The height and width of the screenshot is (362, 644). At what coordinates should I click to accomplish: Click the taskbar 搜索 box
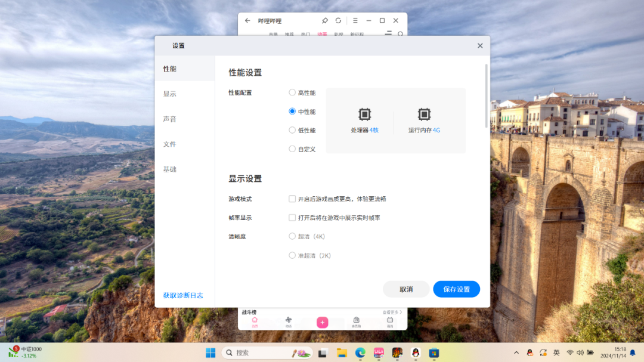coord(267,352)
